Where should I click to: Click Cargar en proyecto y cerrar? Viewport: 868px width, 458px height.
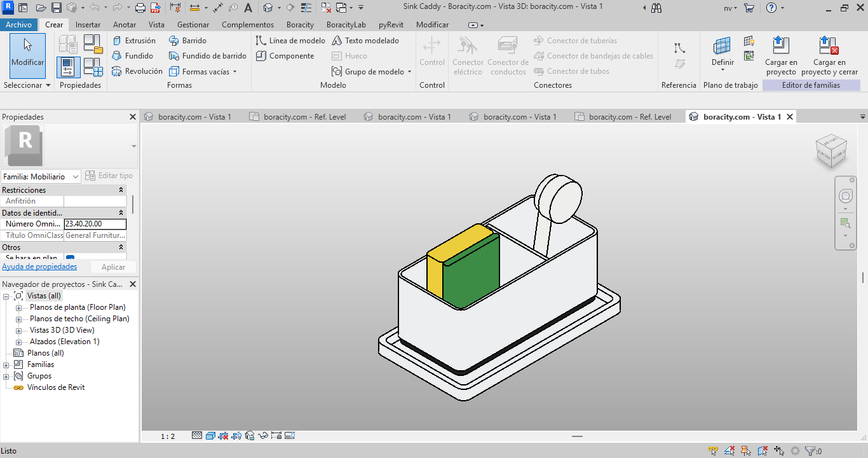coord(829,56)
